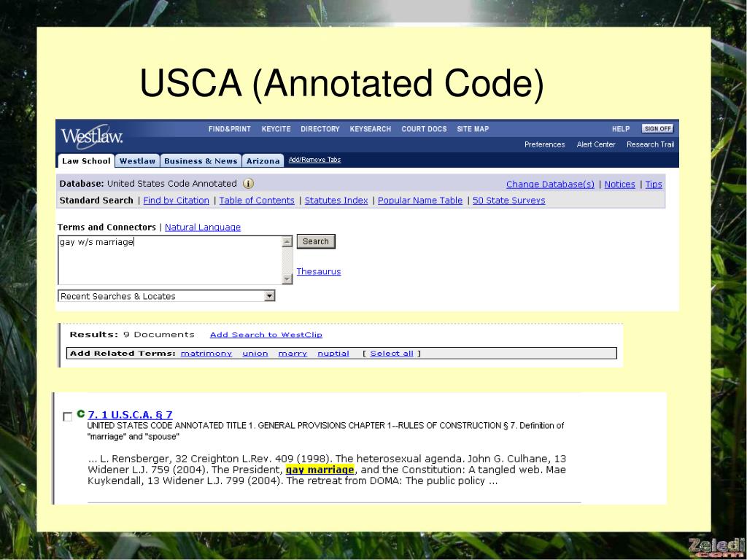Open Recent Searches & Locates dropdown
The height and width of the screenshot is (560, 747).
point(166,296)
